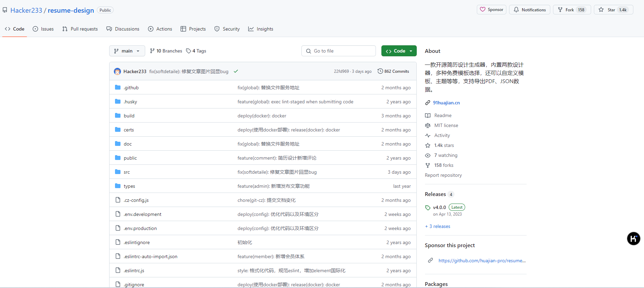644x288 pixels.
Task: Open the types folder
Action: click(x=129, y=186)
